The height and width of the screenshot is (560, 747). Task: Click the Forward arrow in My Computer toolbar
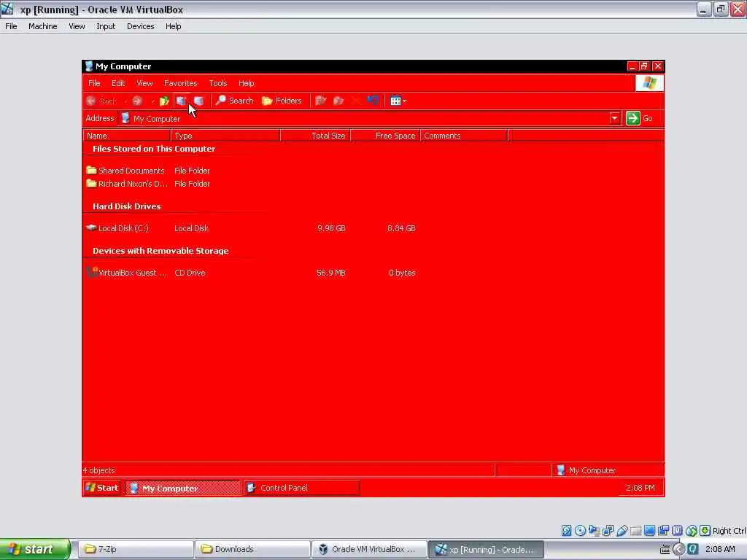click(137, 101)
